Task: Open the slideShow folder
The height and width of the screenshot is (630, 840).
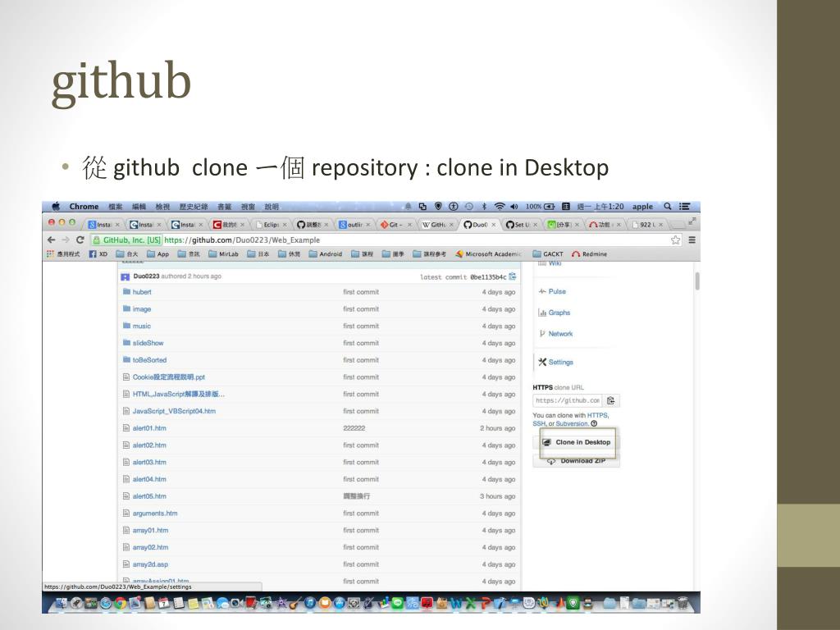Action: click(148, 343)
